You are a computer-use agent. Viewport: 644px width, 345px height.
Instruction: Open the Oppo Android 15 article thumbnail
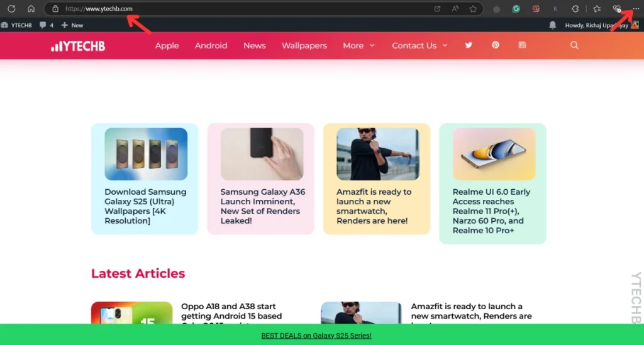(132, 313)
